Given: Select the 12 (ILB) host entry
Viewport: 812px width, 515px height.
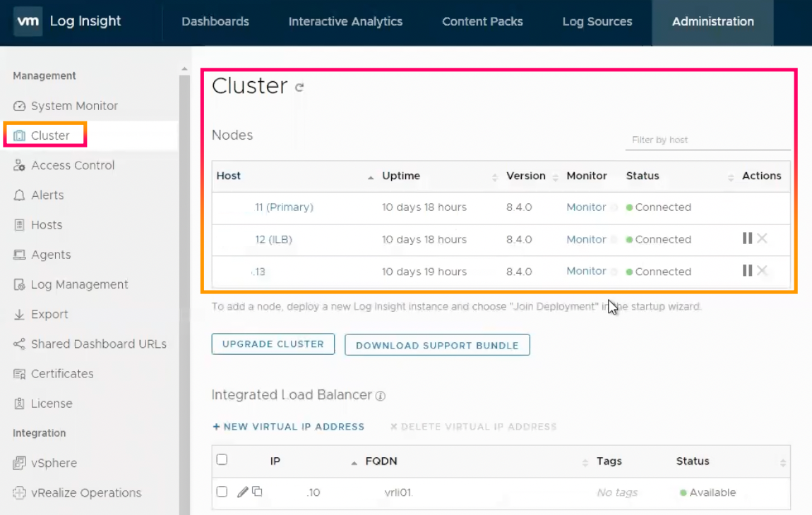Looking at the screenshot, I should coord(273,240).
